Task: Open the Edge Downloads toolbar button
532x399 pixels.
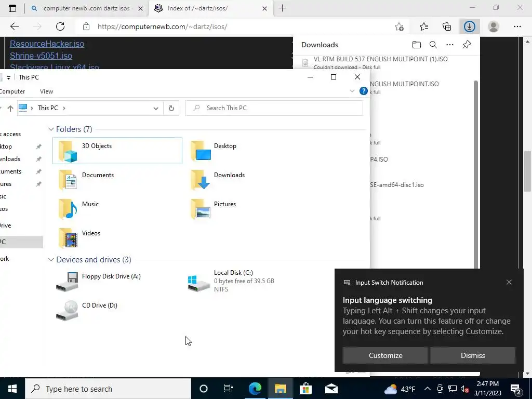Action: pyautogui.click(x=469, y=26)
